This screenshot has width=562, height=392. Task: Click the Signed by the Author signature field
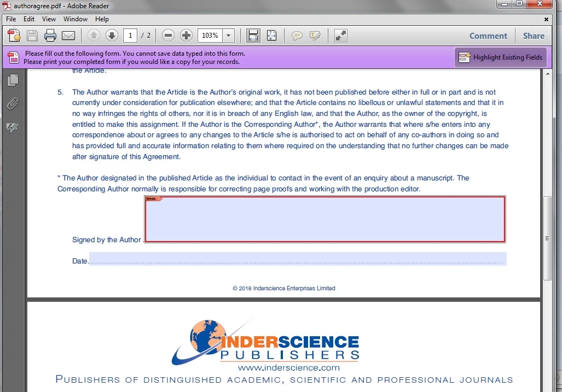[325, 219]
